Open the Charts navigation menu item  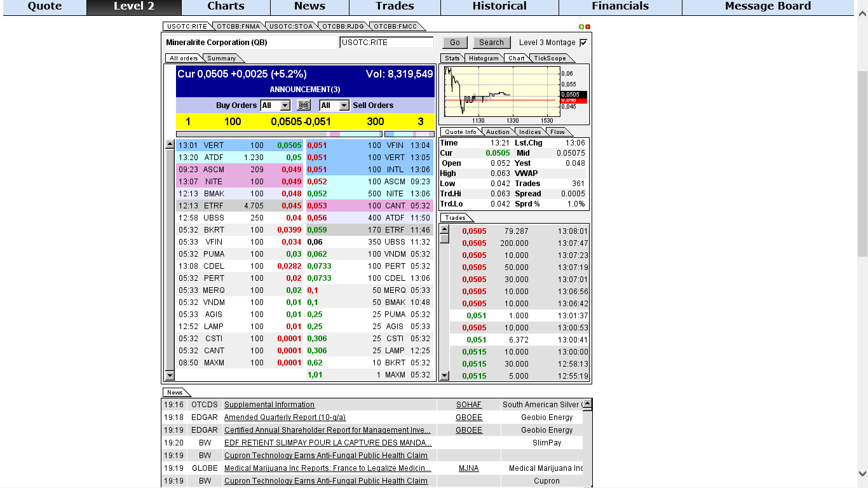tap(226, 7)
